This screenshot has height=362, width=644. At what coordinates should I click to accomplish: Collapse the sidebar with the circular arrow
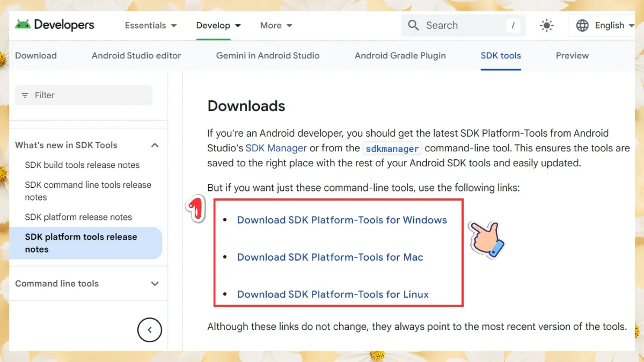tap(149, 330)
